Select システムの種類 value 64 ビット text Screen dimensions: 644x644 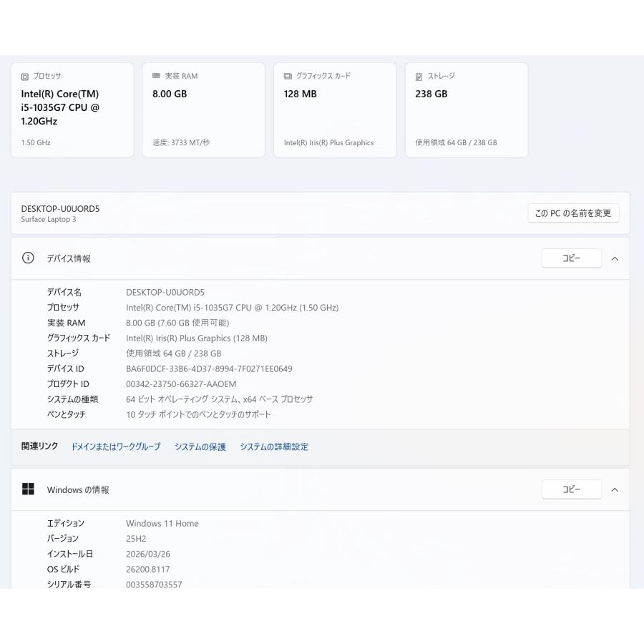[x=220, y=399]
